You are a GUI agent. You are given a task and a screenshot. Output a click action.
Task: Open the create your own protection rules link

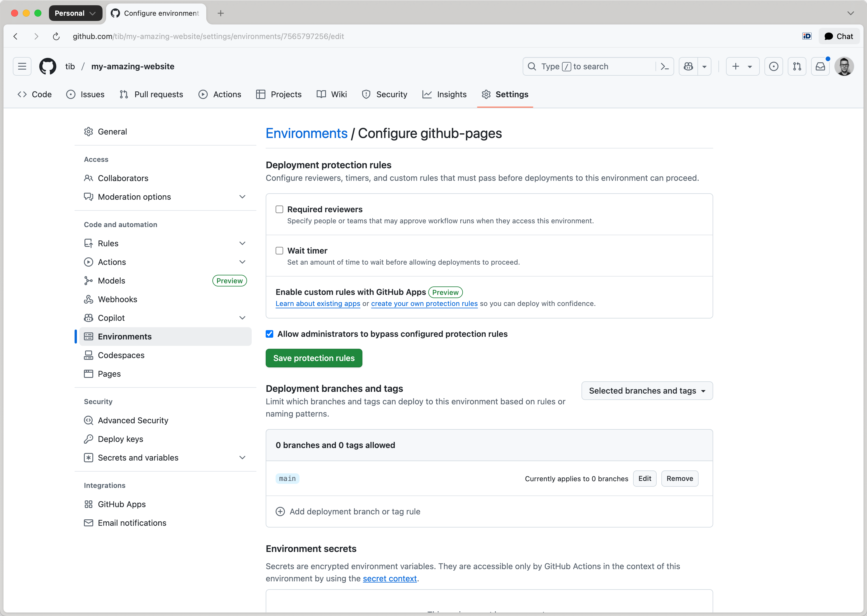click(x=424, y=303)
